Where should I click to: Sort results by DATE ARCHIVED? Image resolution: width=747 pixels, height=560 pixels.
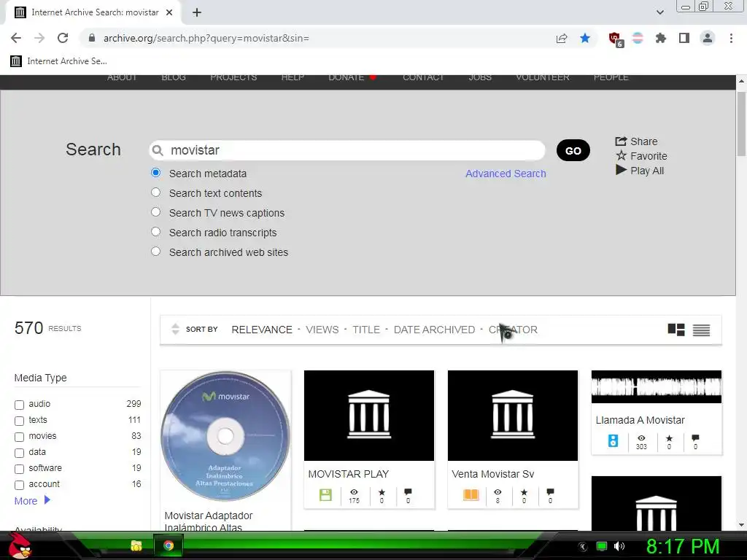434,330
